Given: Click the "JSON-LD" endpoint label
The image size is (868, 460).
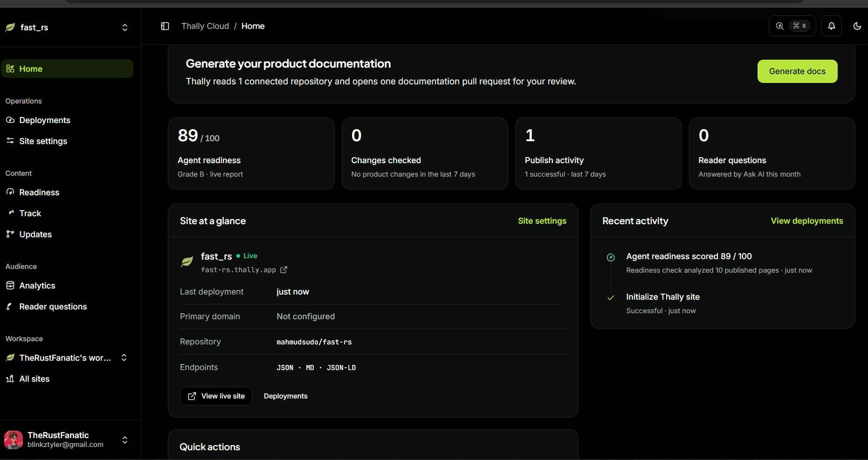Looking at the screenshot, I should pos(341,368).
